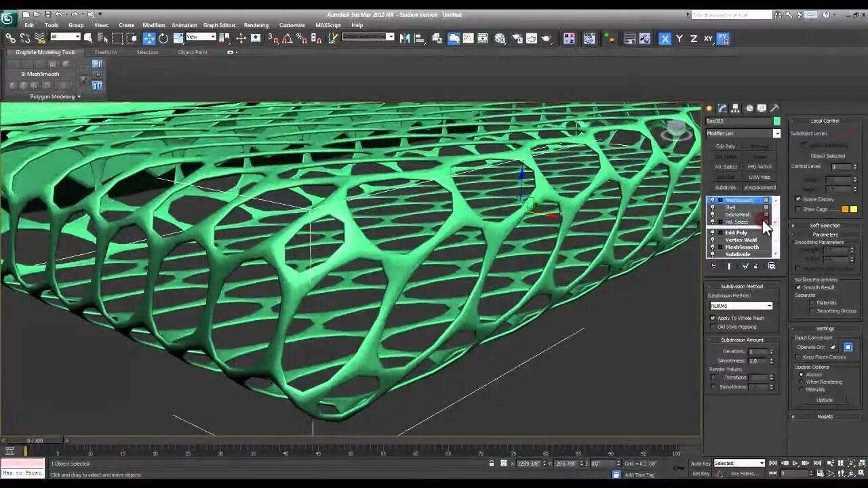Viewport: 868px width, 488px height.
Task: Activate the Select and Rotate tool
Action: [163, 39]
